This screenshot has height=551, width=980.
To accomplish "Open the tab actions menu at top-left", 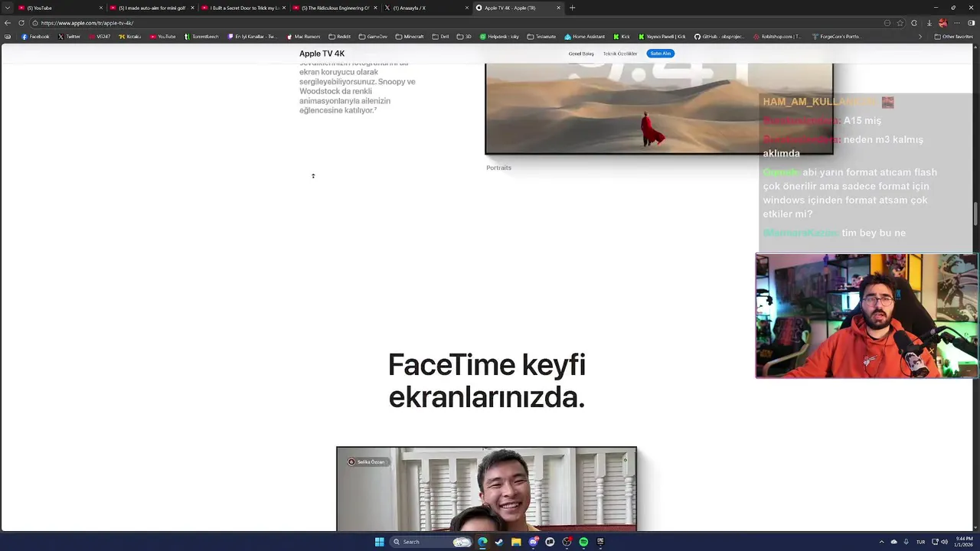I will click(8, 8).
